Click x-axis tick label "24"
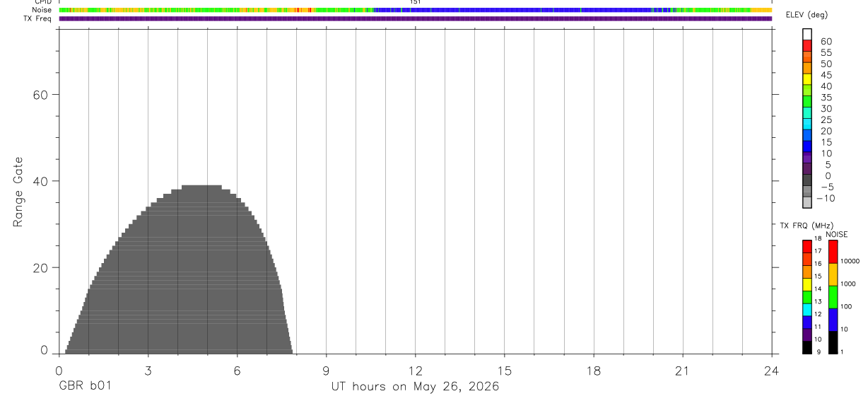 click(771, 371)
